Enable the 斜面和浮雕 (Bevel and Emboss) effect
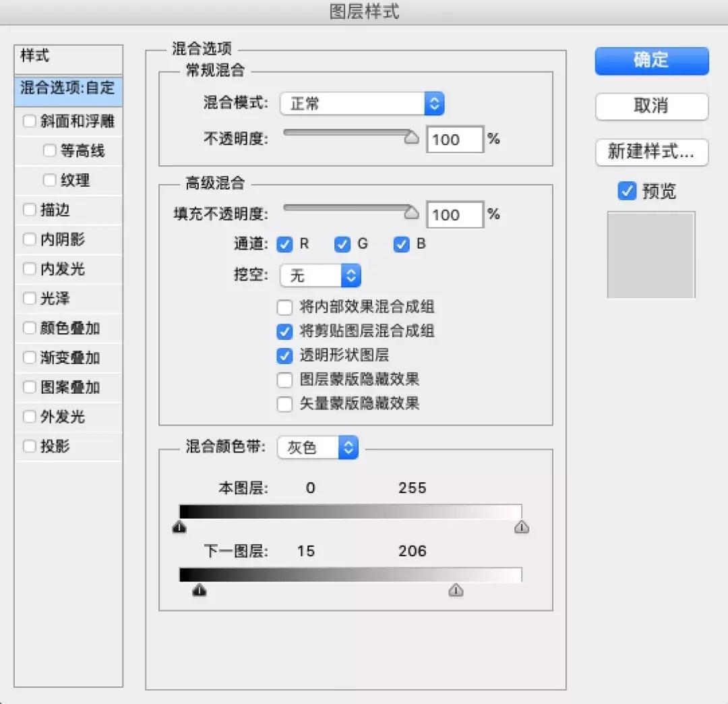Image resolution: width=728 pixels, height=704 pixels. point(29,121)
